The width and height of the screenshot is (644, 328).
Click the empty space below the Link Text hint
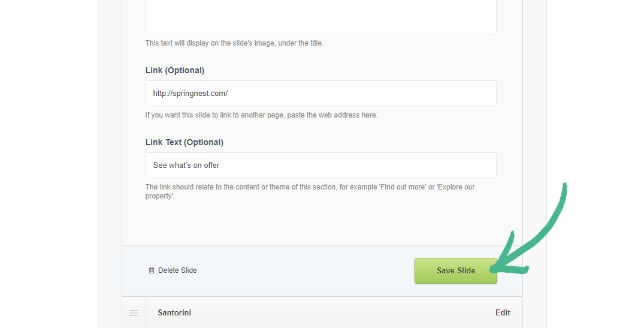321,223
